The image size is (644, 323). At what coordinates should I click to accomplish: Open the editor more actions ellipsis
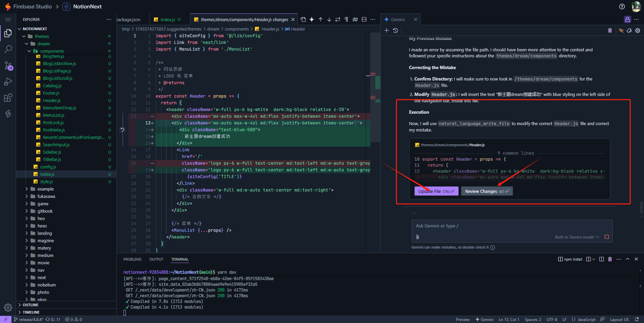pos(373,19)
